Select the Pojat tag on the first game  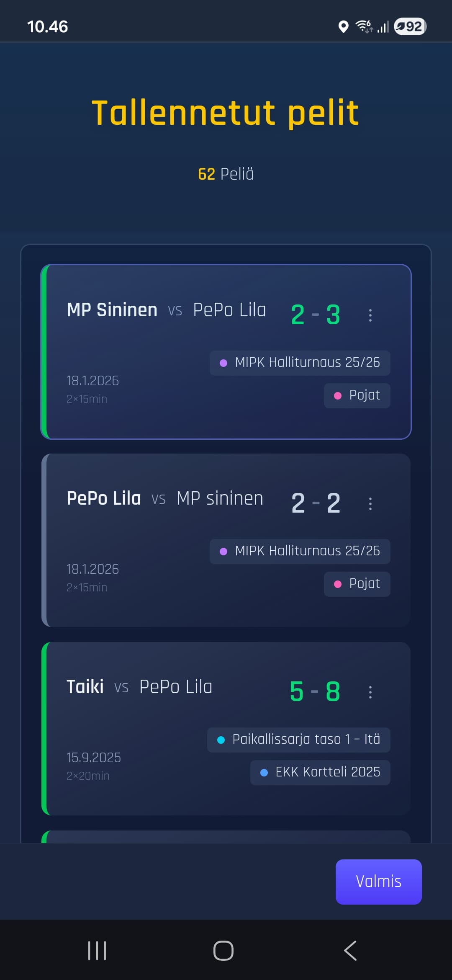click(357, 395)
